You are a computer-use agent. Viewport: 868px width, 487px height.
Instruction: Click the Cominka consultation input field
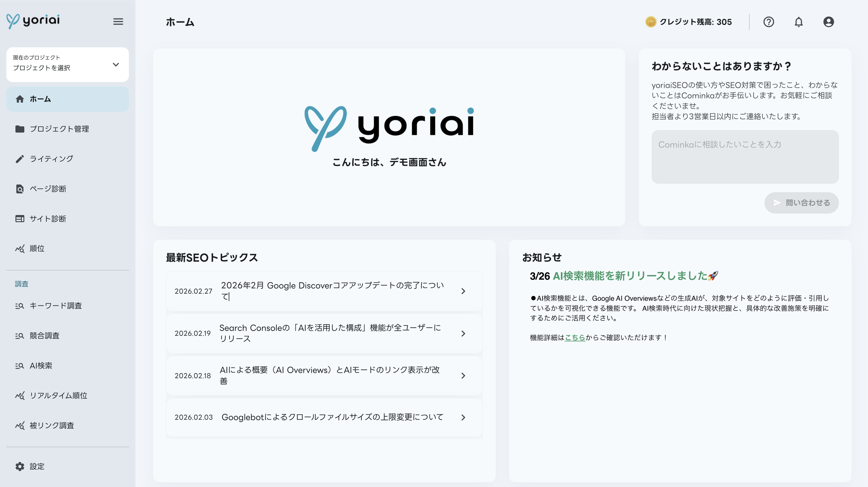(745, 157)
